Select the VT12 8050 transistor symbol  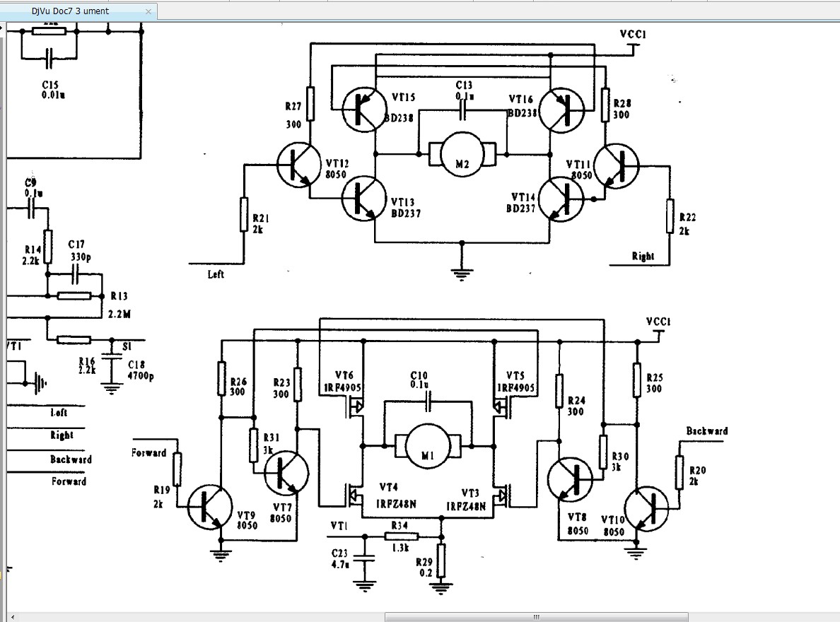[x=298, y=165]
